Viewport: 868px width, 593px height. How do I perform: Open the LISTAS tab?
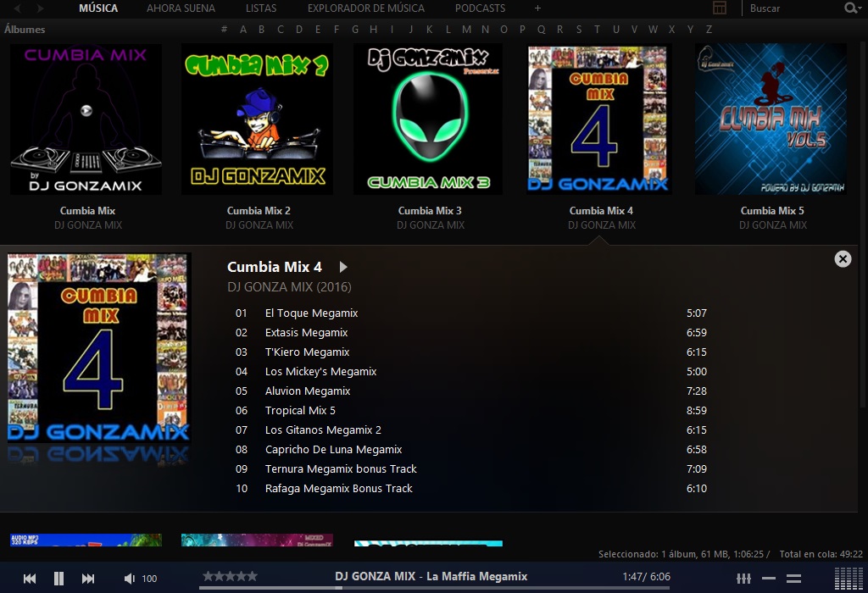pos(261,8)
